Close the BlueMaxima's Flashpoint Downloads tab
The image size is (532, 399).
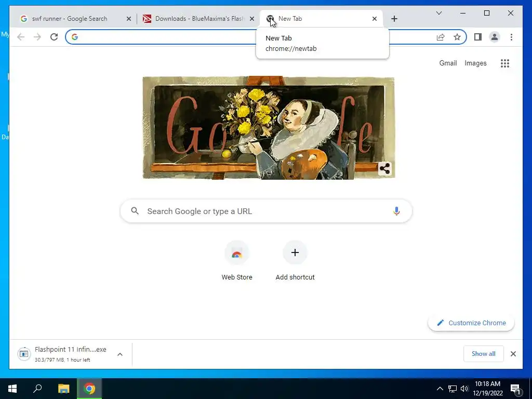[252, 19]
